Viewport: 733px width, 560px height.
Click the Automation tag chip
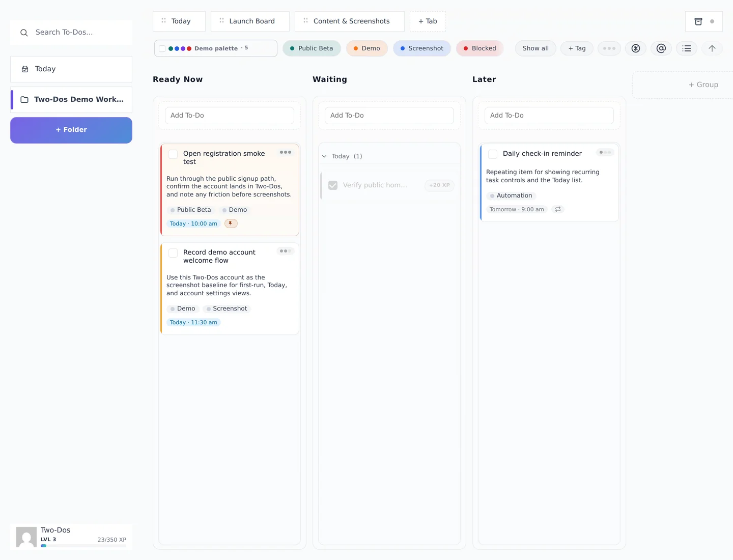tap(511, 195)
